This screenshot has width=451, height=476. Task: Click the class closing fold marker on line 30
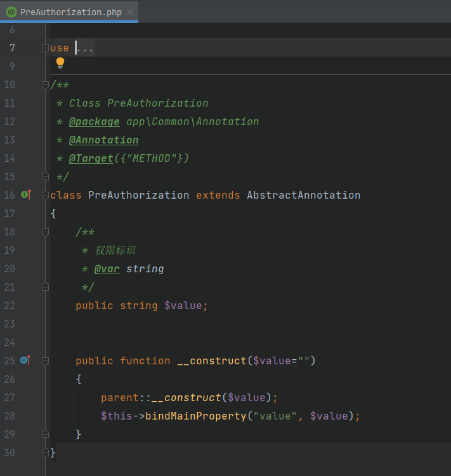45,453
